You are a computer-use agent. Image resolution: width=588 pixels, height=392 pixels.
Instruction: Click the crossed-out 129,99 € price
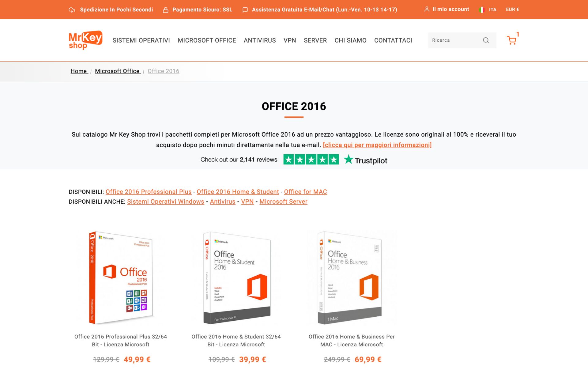(x=106, y=360)
